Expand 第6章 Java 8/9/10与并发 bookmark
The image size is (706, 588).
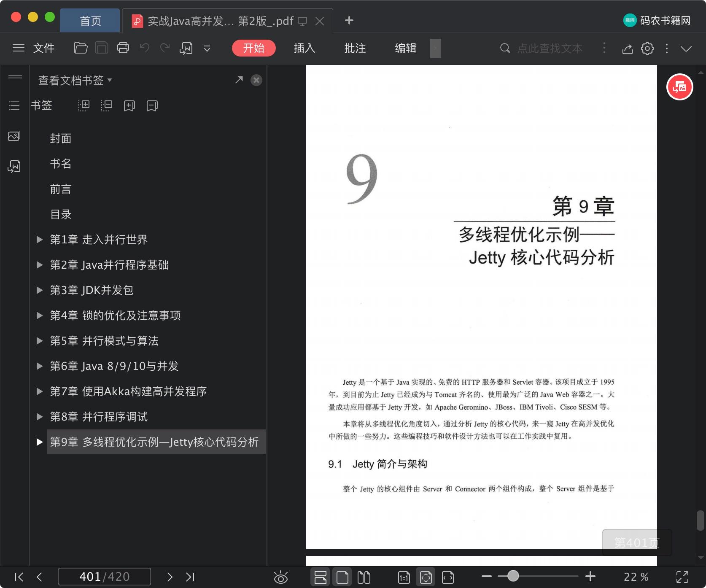(x=40, y=366)
